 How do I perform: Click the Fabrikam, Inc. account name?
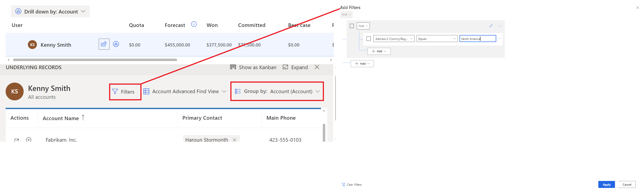(61, 140)
